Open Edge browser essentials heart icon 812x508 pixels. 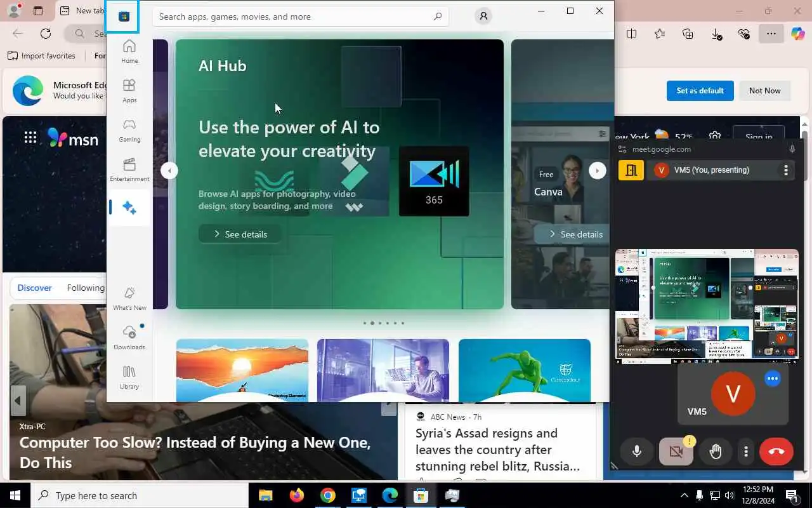[x=744, y=34]
